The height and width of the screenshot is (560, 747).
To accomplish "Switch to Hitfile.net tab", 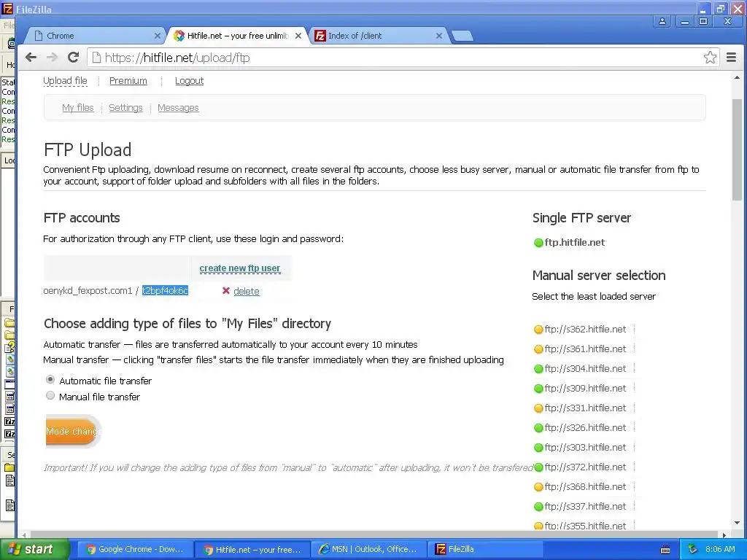I will point(237,36).
